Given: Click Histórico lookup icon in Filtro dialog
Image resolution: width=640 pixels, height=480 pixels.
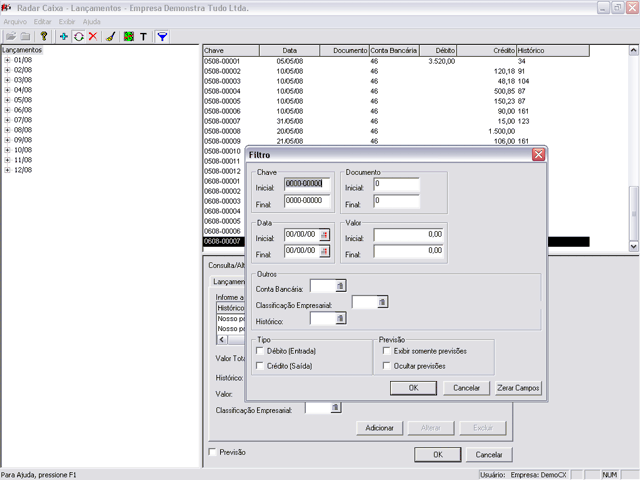Looking at the screenshot, I should tap(340, 319).
